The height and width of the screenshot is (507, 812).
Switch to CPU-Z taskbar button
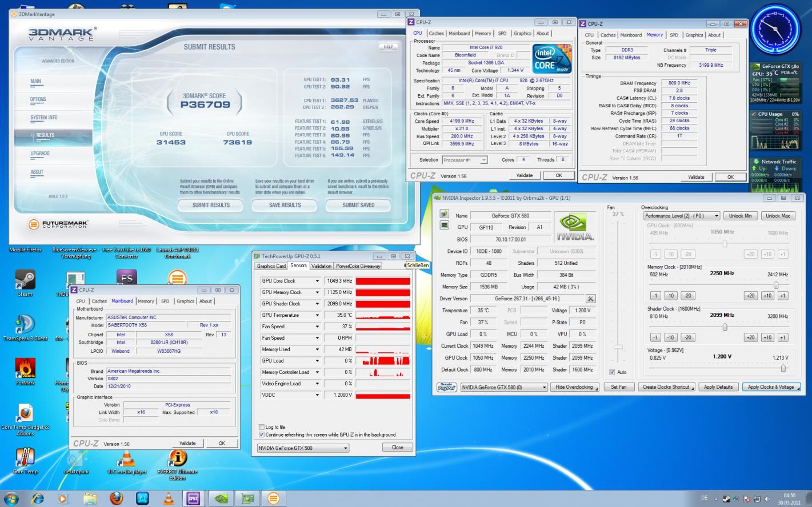(x=194, y=498)
